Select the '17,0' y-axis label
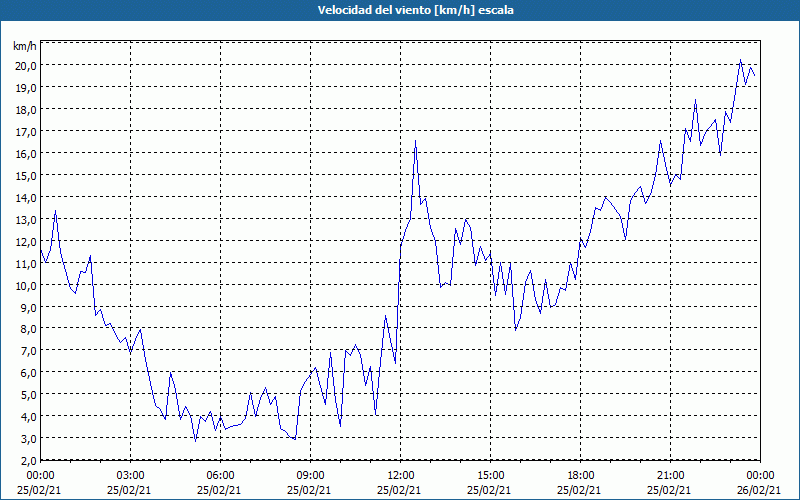Image resolution: width=800 pixels, height=500 pixels. pyautogui.click(x=27, y=131)
